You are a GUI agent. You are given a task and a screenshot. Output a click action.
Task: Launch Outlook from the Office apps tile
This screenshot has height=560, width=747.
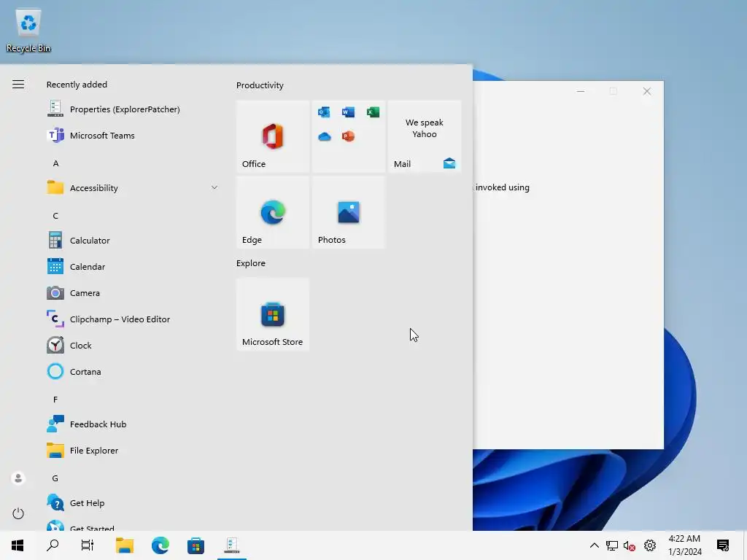(x=324, y=112)
